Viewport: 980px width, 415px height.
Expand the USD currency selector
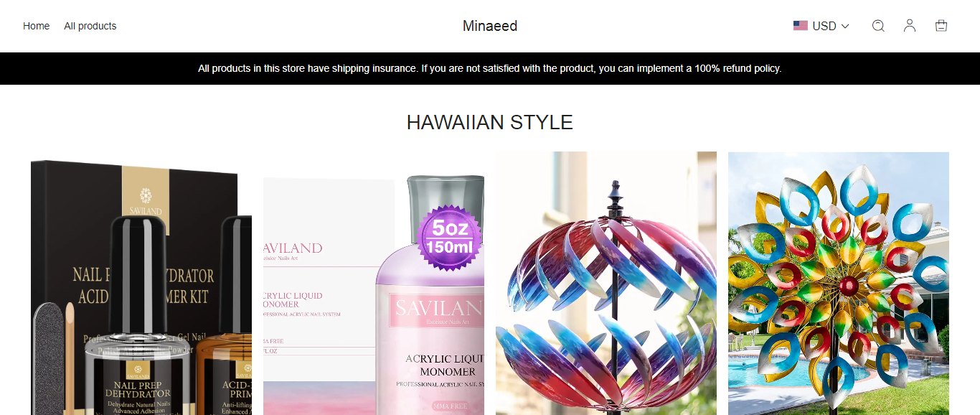tap(821, 26)
